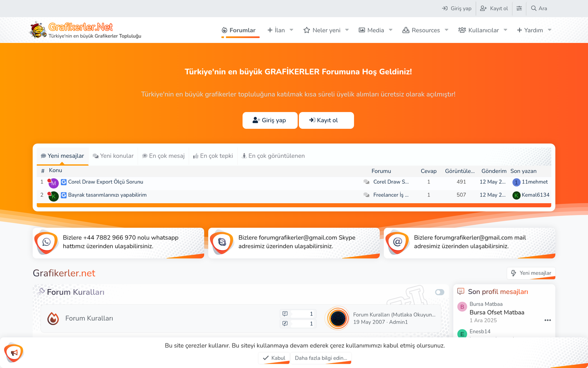This screenshot has height=368, width=588.
Task: Click the Bursa Matbaa B avatar
Action: pos(462,307)
